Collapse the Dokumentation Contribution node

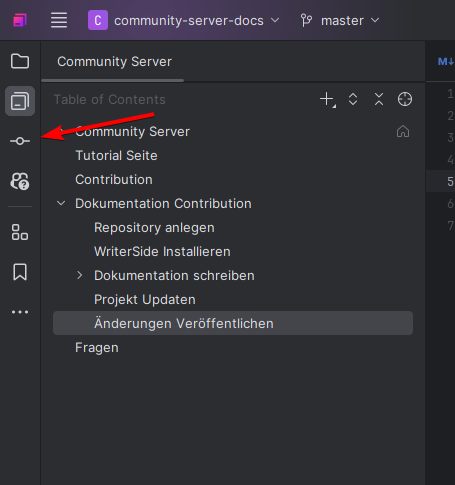(x=61, y=203)
